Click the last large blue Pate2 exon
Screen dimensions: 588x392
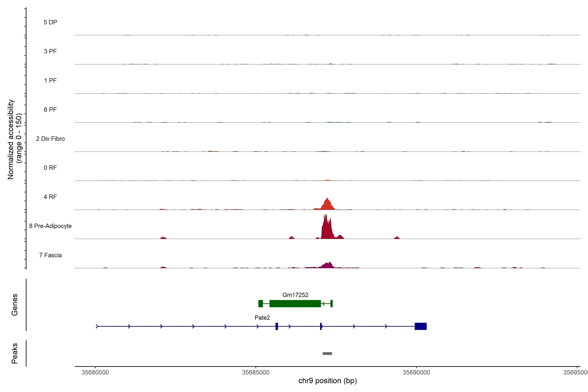(420, 326)
